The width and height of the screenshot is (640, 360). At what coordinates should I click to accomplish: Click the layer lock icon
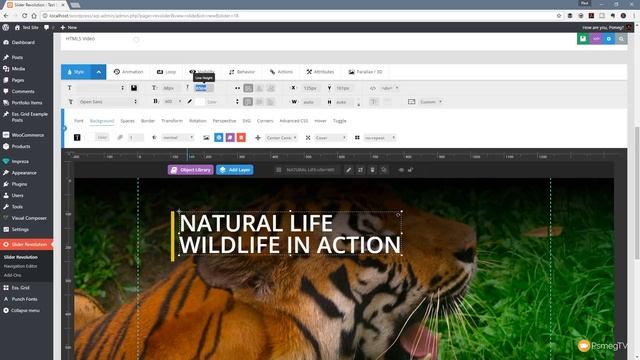tap(410, 170)
